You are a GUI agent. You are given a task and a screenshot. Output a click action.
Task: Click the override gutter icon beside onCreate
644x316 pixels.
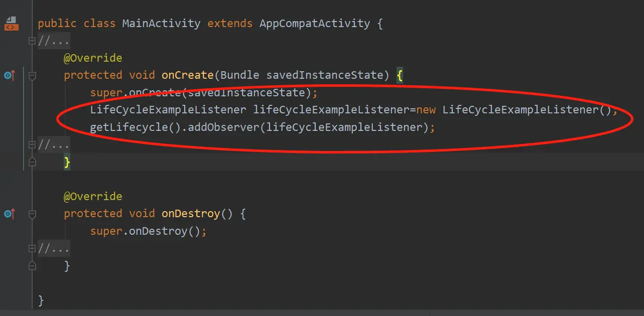click(10, 76)
